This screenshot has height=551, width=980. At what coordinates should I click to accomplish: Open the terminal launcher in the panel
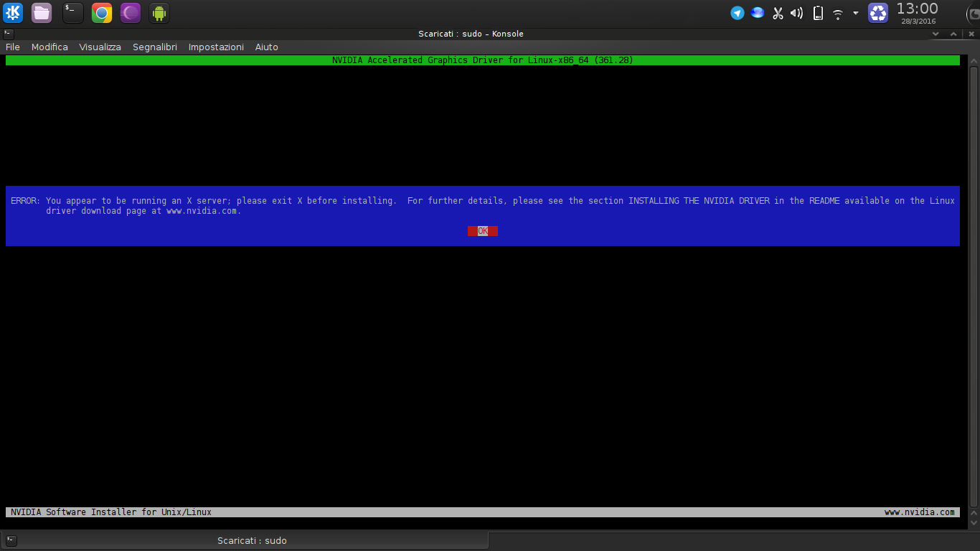pyautogui.click(x=72, y=13)
